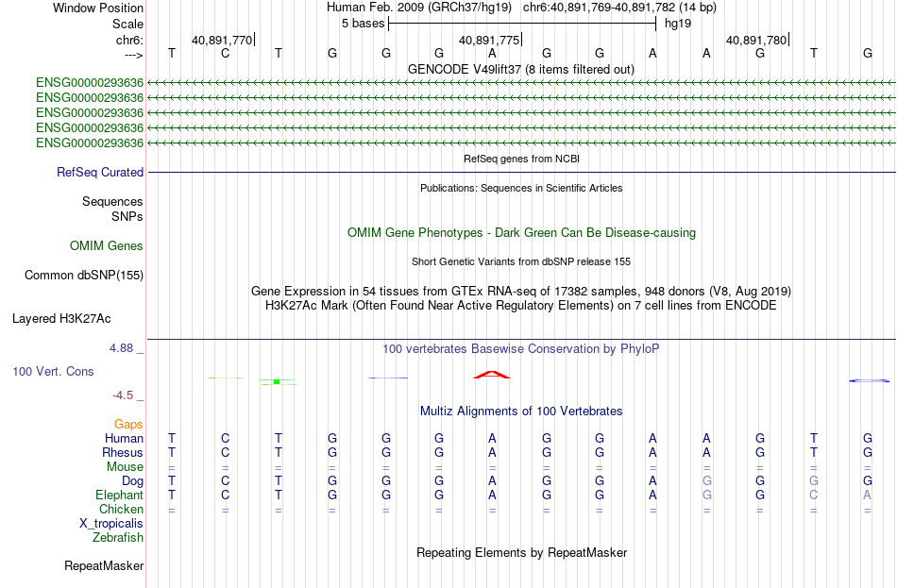The height and width of the screenshot is (588, 897).
Task: Click the X_tropicalis species label
Action: 111,524
